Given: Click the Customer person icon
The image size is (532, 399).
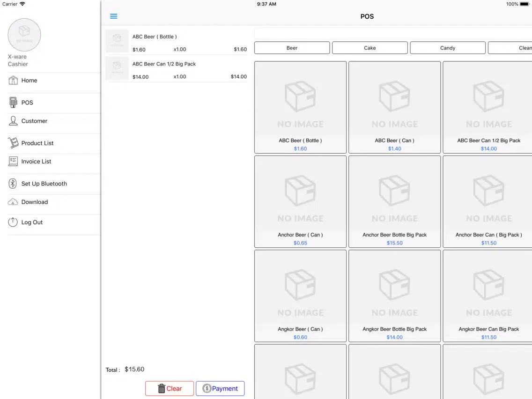Looking at the screenshot, I should point(13,121).
